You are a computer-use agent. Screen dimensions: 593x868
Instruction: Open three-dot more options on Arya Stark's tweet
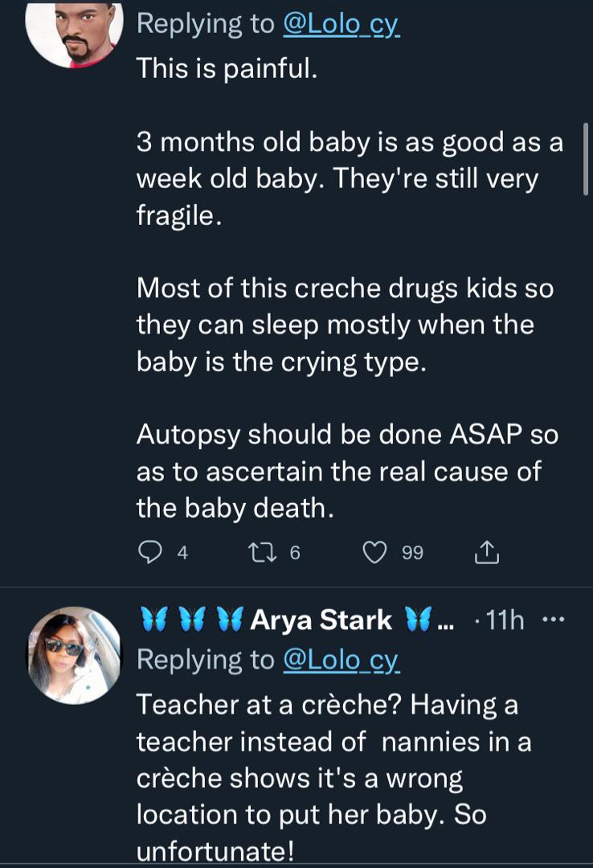pyautogui.click(x=554, y=620)
